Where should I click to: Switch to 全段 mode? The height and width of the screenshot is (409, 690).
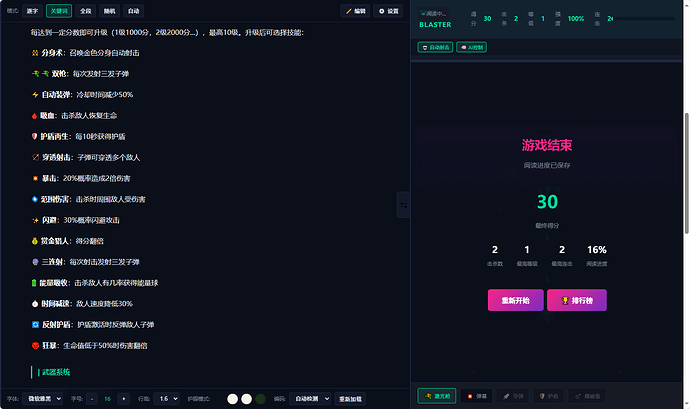point(86,11)
